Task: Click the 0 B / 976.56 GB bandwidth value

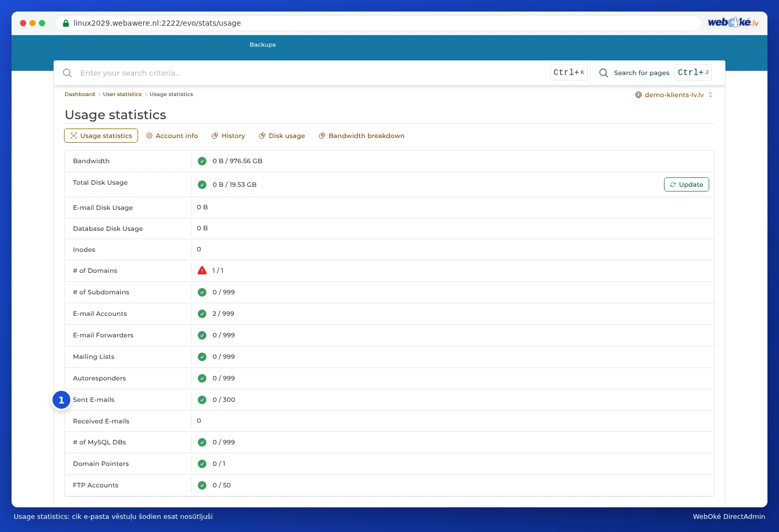Action: (237, 161)
